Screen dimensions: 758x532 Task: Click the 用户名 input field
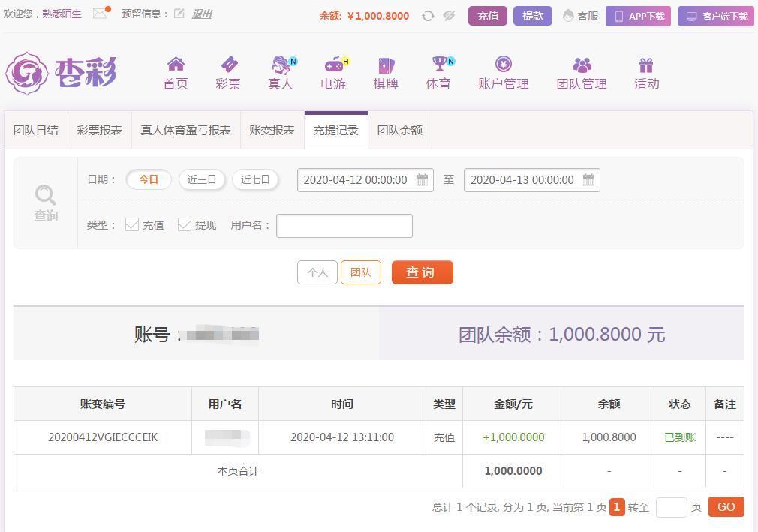click(344, 226)
